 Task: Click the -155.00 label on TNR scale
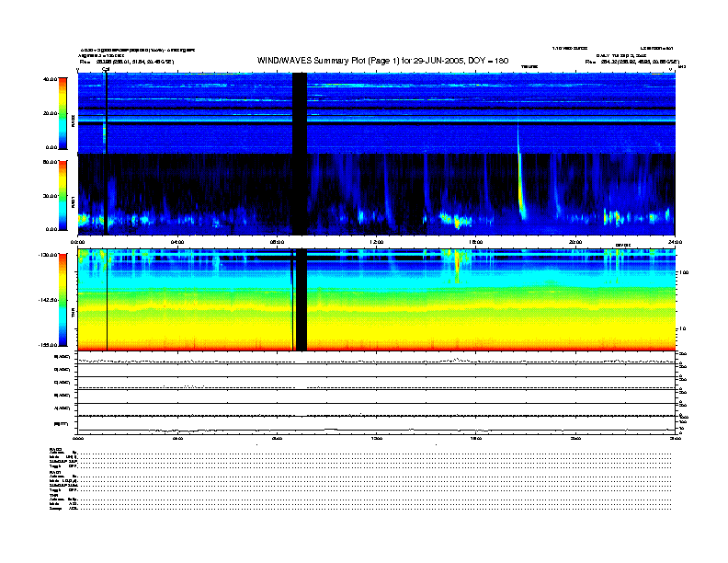(x=48, y=345)
